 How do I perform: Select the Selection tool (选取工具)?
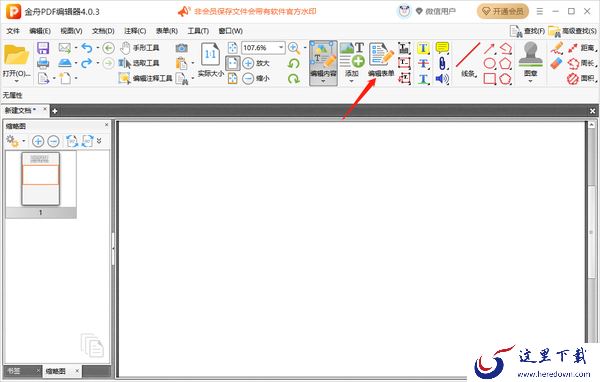click(139, 63)
